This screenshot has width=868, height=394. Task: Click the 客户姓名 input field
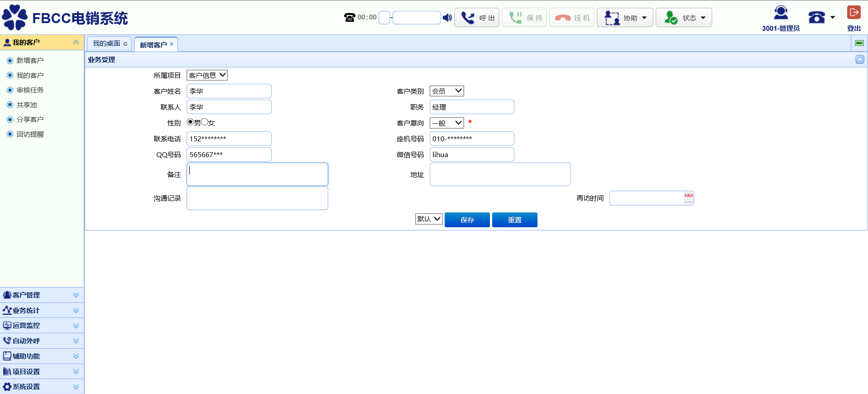(x=229, y=91)
